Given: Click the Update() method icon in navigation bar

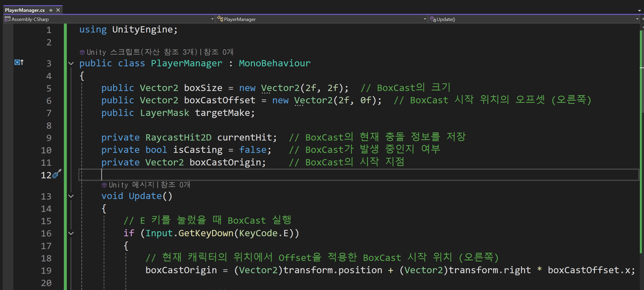Looking at the screenshot, I should [433, 19].
